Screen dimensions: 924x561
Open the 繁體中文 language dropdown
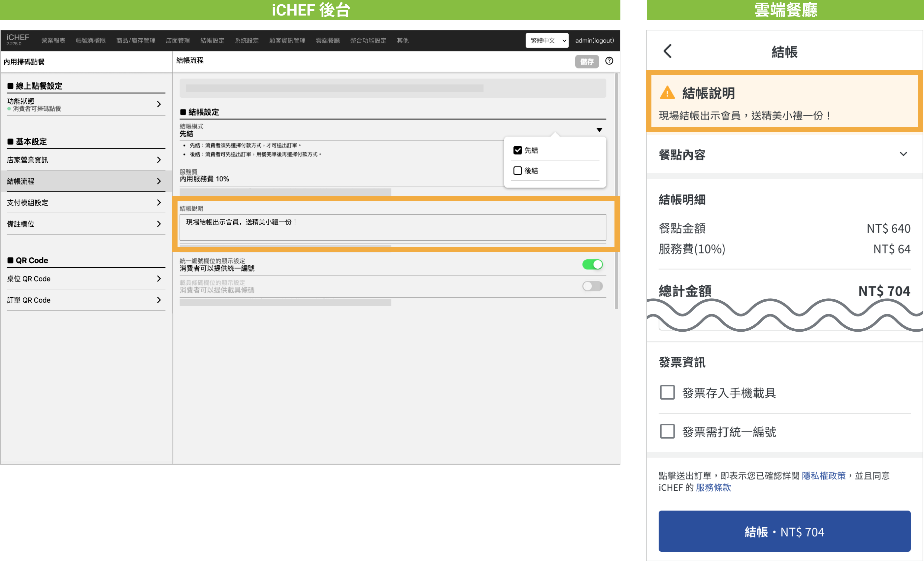[547, 41]
